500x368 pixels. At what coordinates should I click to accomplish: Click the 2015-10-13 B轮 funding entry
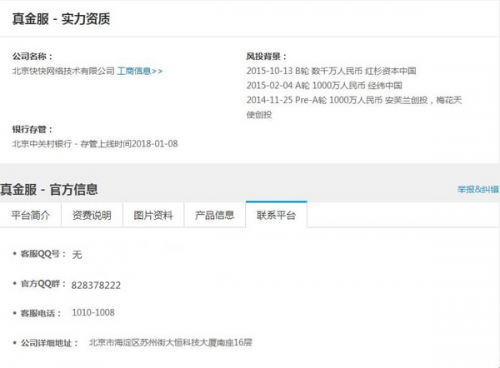(331, 71)
